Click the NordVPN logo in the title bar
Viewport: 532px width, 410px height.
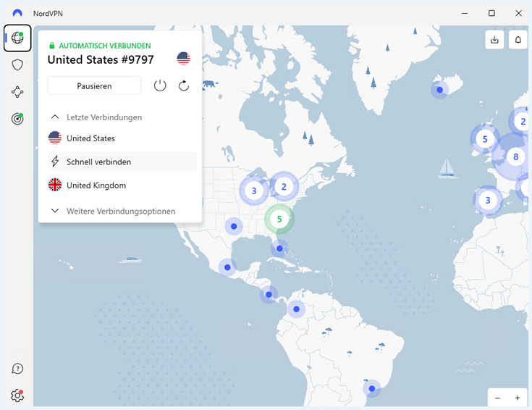coord(17,13)
